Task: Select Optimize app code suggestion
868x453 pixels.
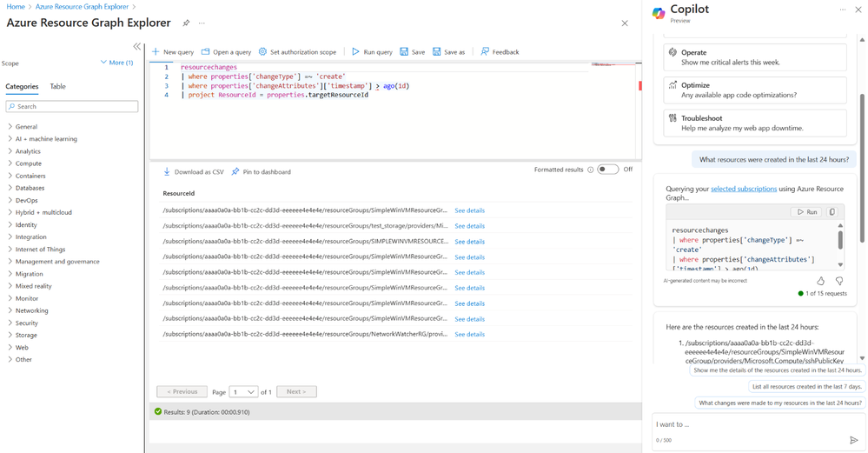Action: coord(755,90)
